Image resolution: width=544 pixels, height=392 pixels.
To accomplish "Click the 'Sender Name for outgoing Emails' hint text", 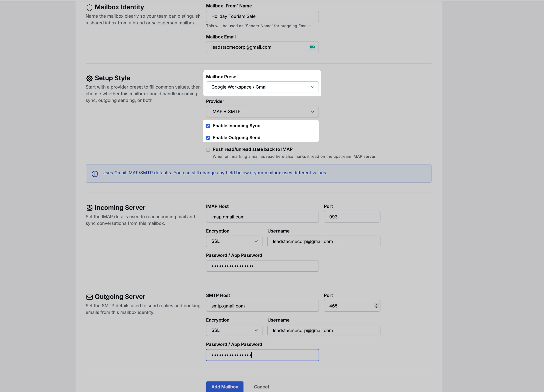I will coord(258,26).
